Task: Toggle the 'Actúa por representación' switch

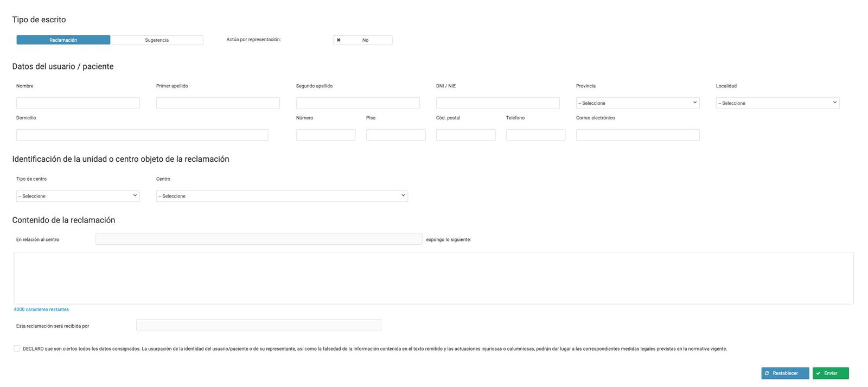Action: (362, 40)
